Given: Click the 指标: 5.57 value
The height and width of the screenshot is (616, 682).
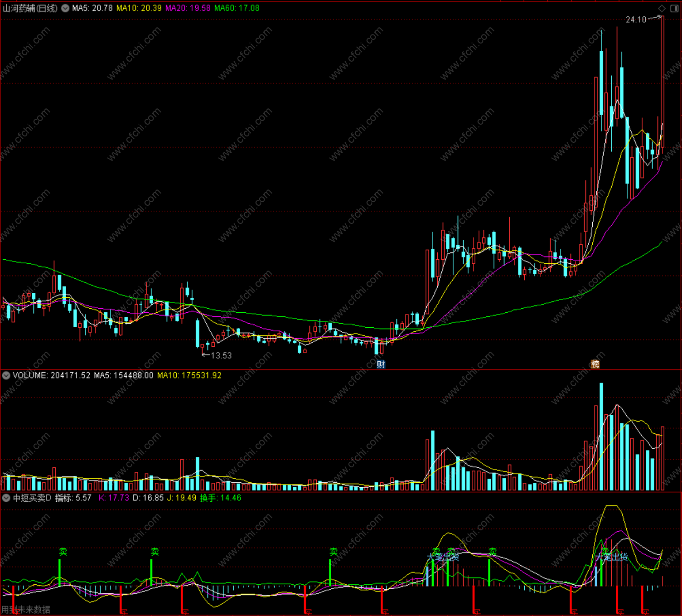Looking at the screenshot, I should click(x=73, y=498).
